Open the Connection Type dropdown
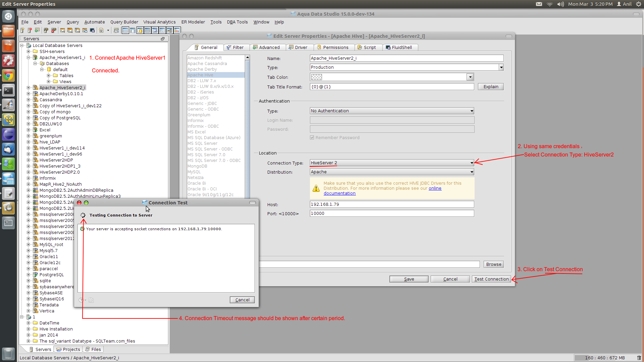The width and height of the screenshot is (644, 362). [x=472, y=163]
